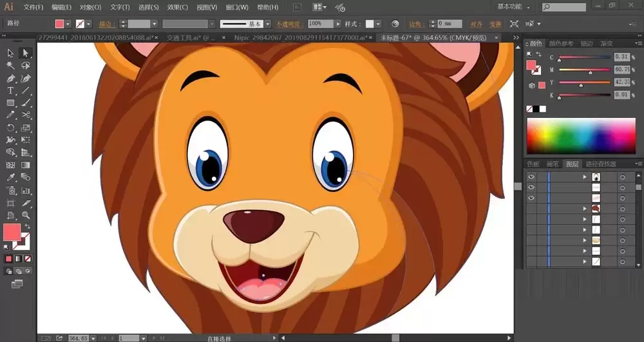
Task: Expand the top layer's disclosure triangle
Action: click(x=585, y=176)
